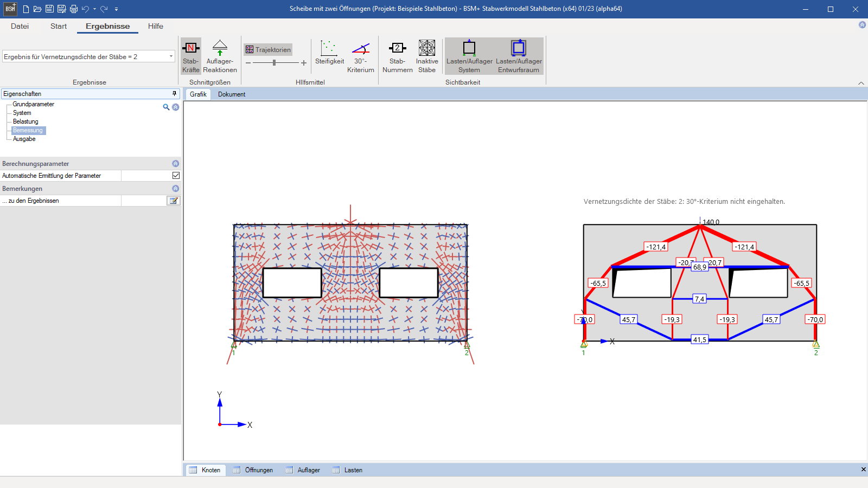Increase trajectory density with plus button
868x488 pixels.
[x=304, y=63]
